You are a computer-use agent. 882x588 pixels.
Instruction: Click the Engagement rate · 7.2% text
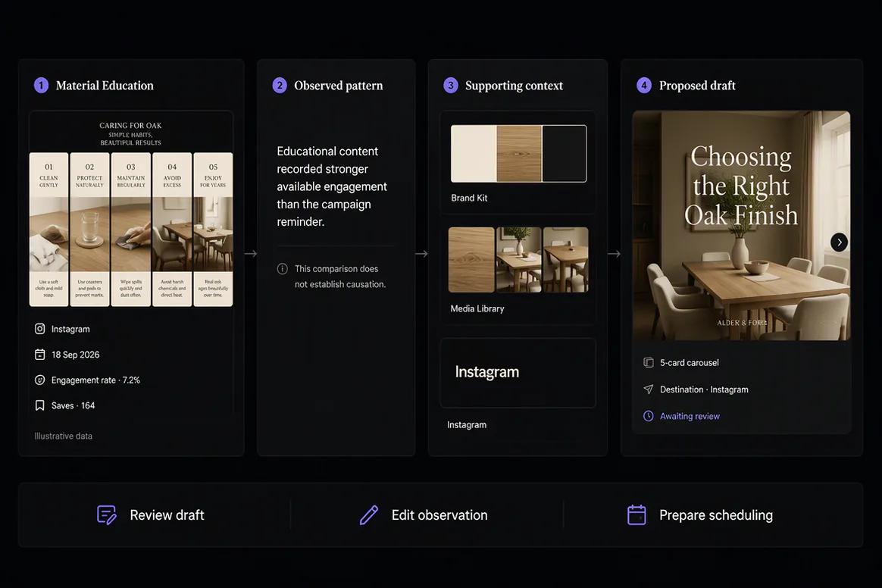tap(95, 380)
